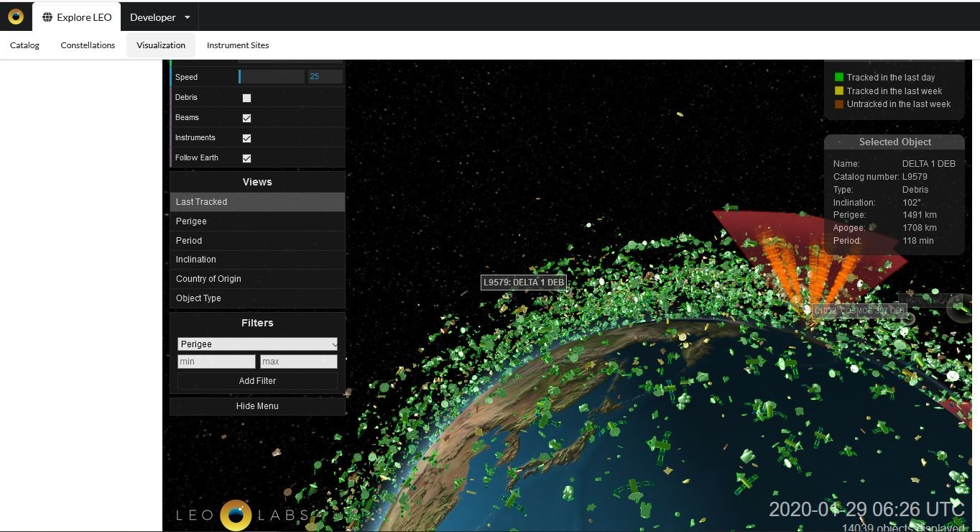Viewport: 980px width, 532px height.
Task: Select the Last Tracked view
Action: tap(257, 202)
